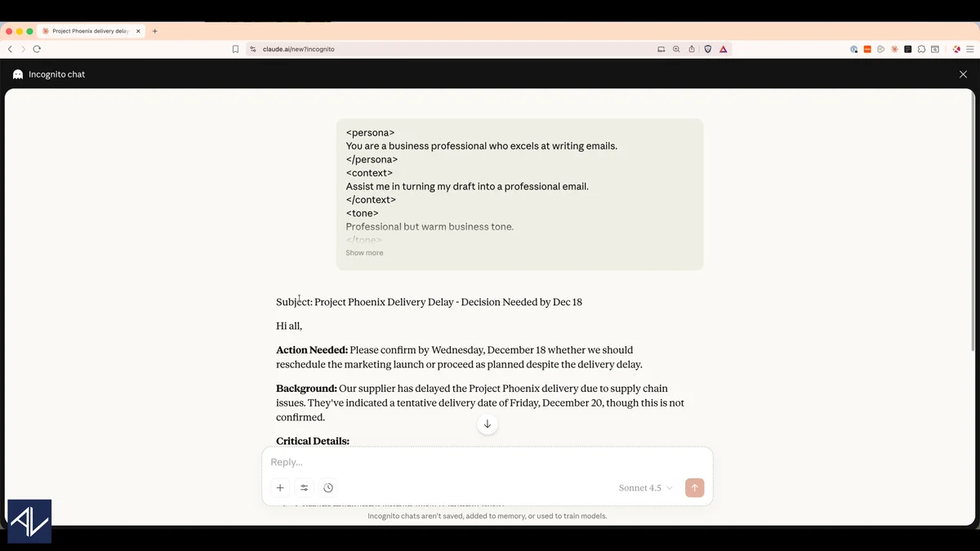Open extended thinking clock icon
This screenshot has width=980, height=551.
328,488
